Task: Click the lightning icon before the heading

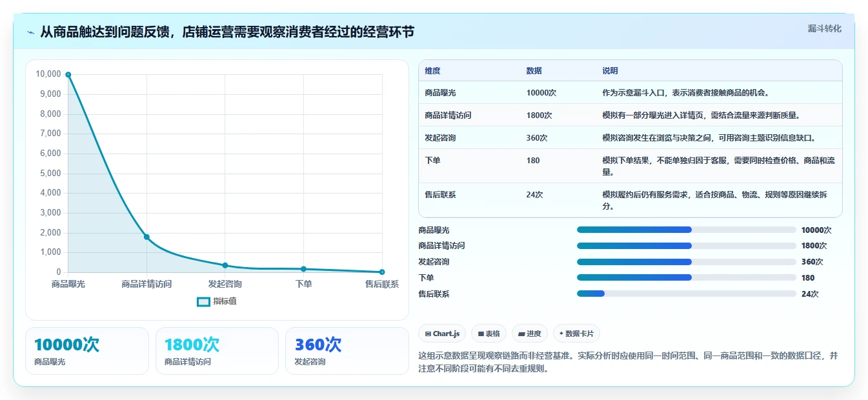Action: (x=31, y=32)
